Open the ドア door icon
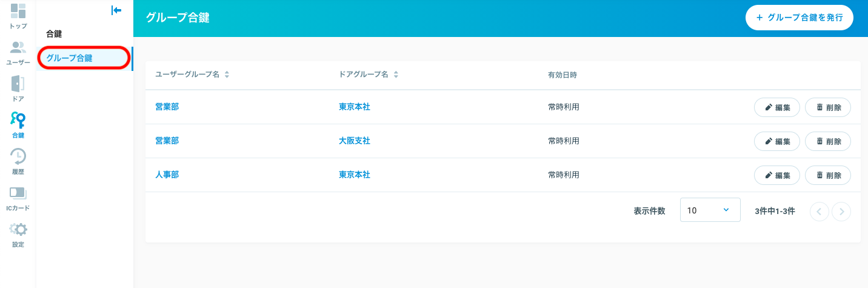Image resolution: width=868 pixels, height=288 pixels. (x=18, y=89)
